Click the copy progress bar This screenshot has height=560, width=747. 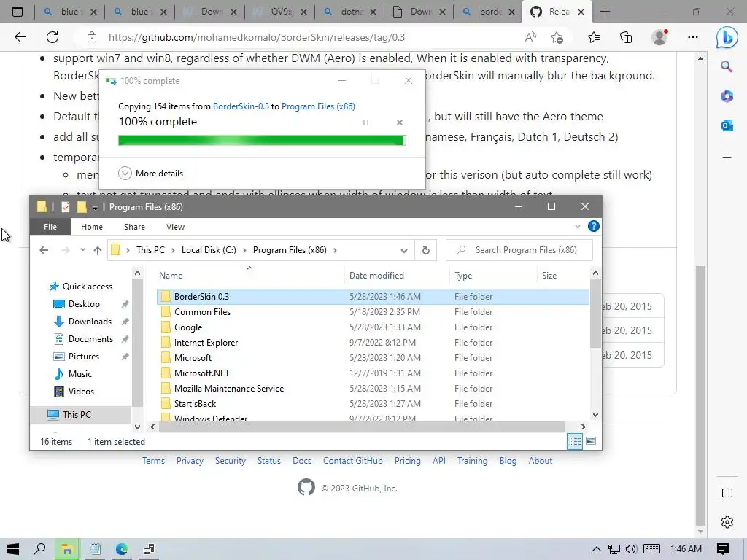pyautogui.click(x=262, y=140)
